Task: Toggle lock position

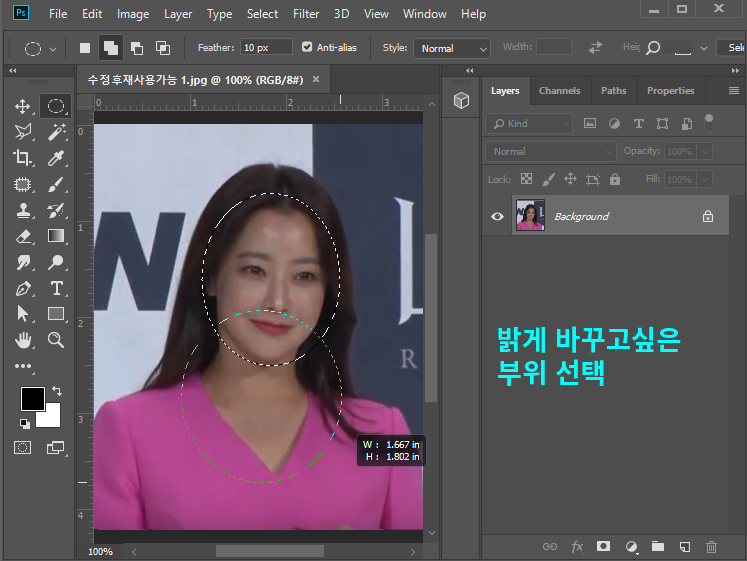Action: pos(570,179)
